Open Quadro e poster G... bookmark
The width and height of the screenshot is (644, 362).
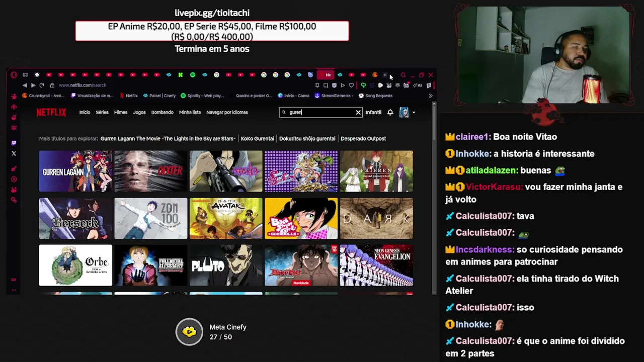pos(251,96)
